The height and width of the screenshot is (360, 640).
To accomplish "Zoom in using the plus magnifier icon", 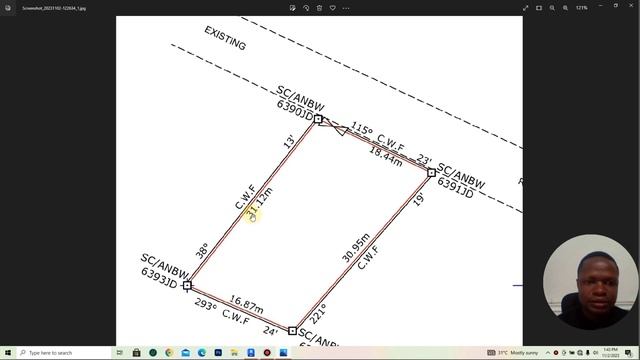I will coord(565,8).
